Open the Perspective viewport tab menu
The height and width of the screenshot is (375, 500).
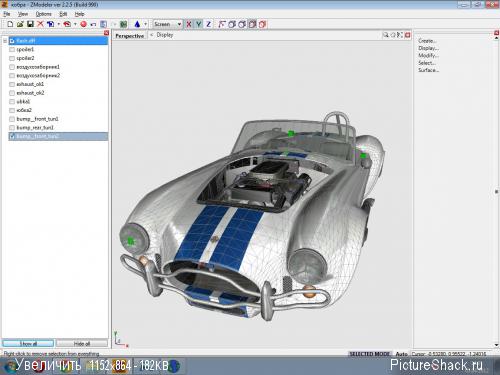pyautogui.click(x=129, y=36)
